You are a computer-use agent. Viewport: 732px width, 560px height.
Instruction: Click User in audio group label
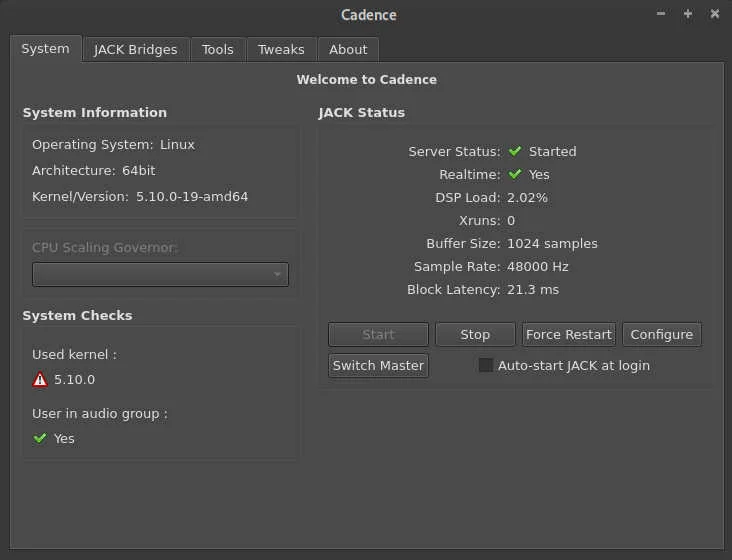pyautogui.click(x=100, y=413)
